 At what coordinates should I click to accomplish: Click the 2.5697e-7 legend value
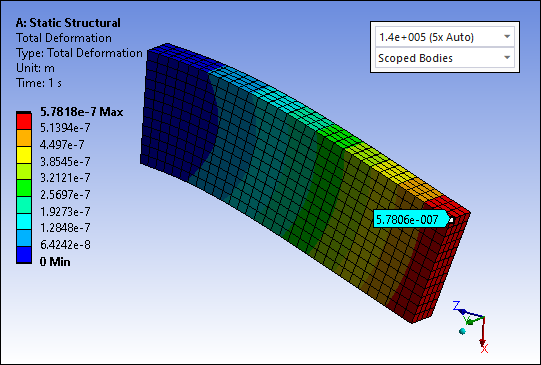coord(65,195)
